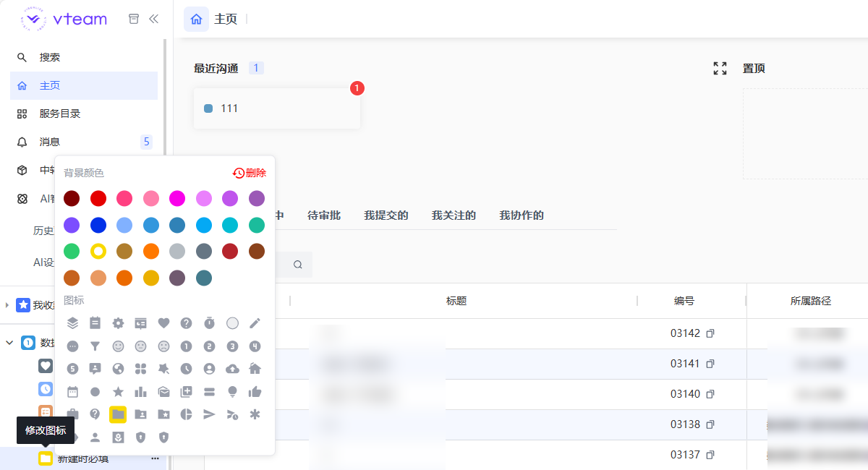Choose the gear icon in picker

click(118, 323)
